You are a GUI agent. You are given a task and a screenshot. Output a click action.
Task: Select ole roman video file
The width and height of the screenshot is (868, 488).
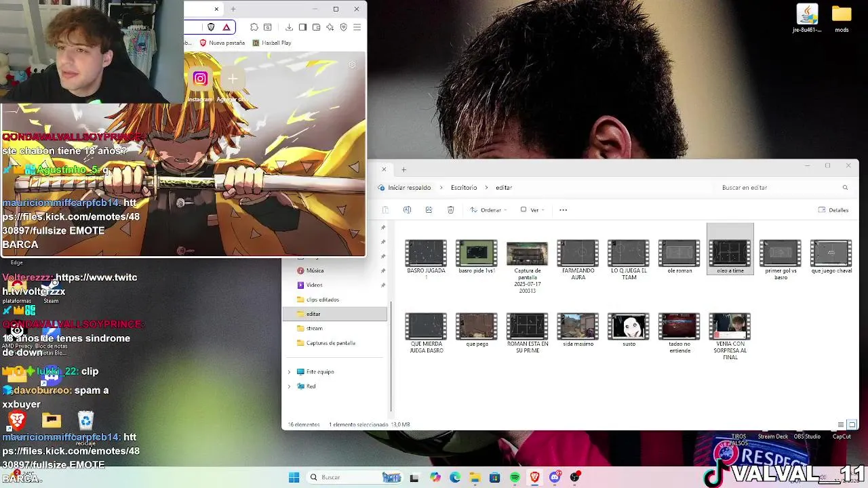coord(679,257)
